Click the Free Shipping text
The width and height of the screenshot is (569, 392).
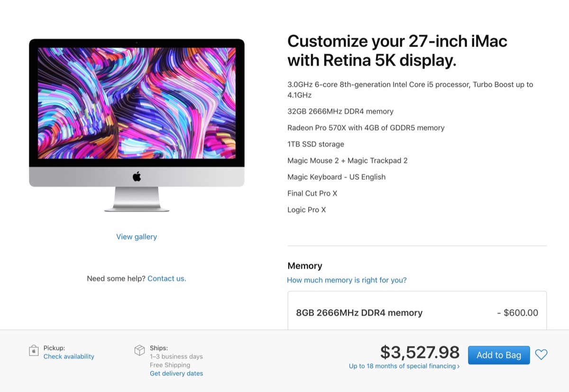[x=170, y=365]
